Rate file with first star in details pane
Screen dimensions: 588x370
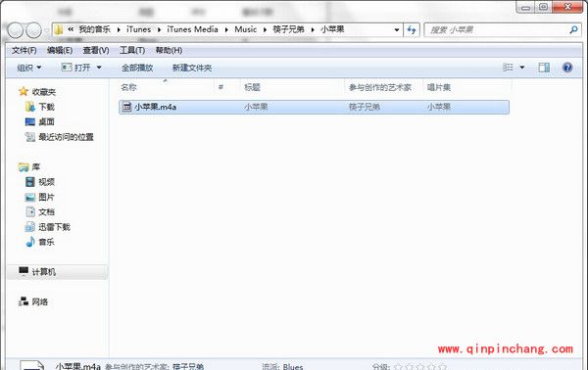[x=399, y=367]
